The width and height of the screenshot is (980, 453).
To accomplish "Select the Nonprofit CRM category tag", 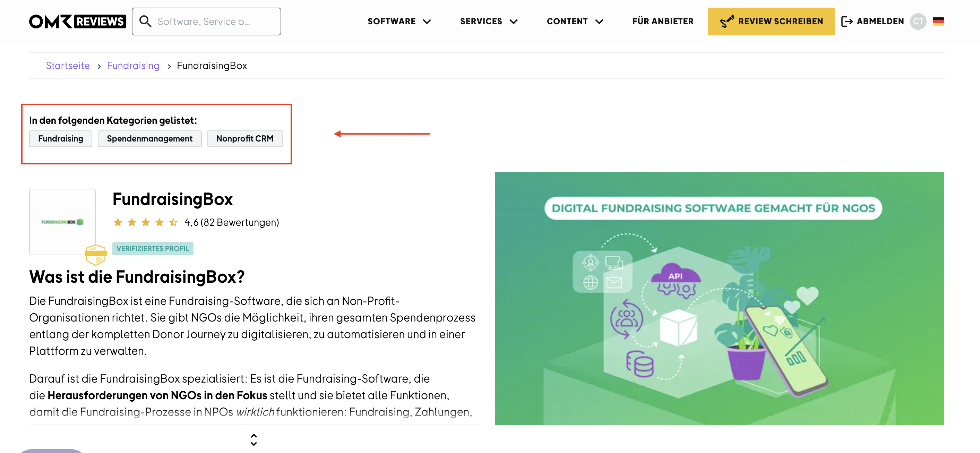I will pos(244,138).
